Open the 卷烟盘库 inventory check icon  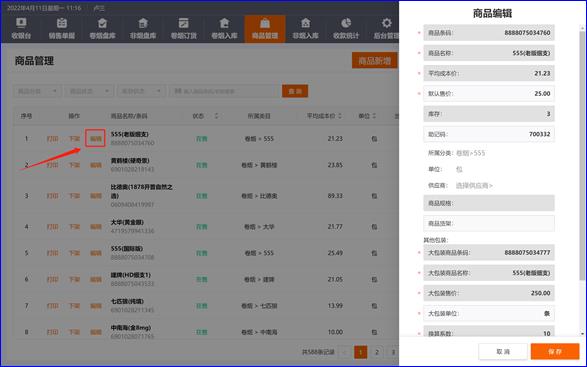click(102, 23)
